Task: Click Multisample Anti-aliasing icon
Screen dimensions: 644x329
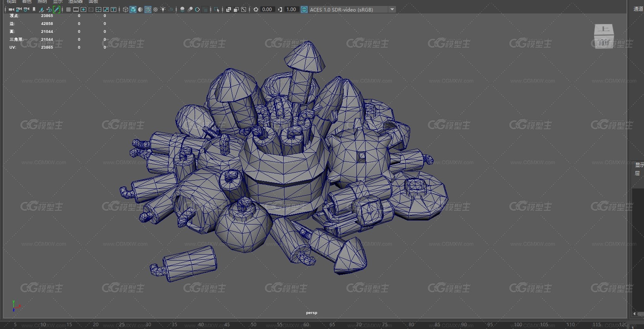Action: click(197, 10)
